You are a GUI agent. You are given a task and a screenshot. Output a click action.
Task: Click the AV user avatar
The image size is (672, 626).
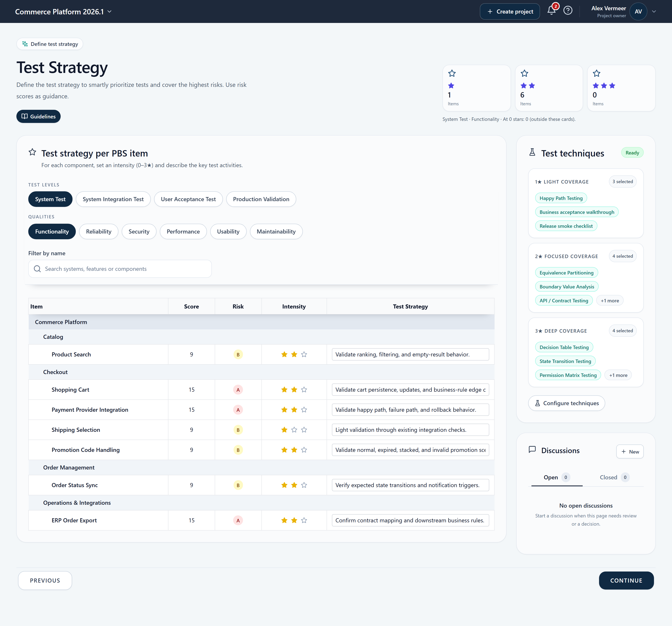click(x=638, y=11)
